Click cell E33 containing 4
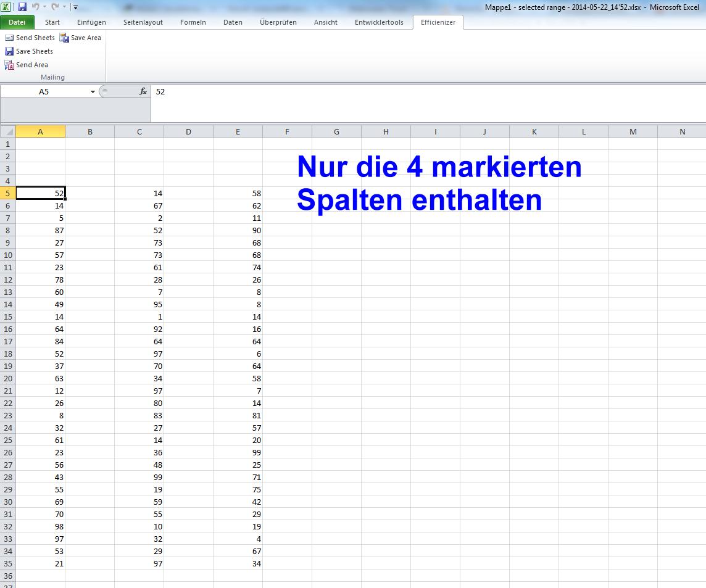706x588 pixels. point(238,539)
